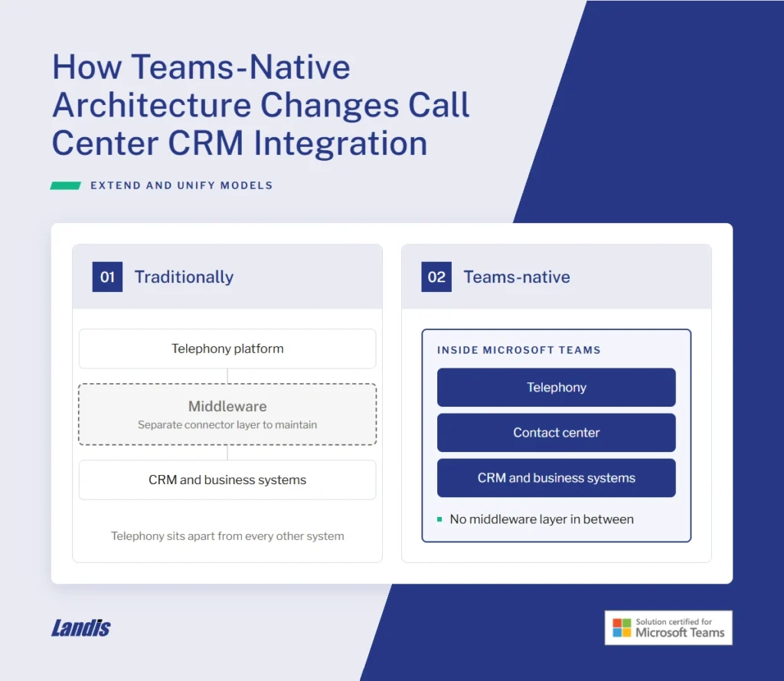Click the Solution certified for Microsoft Teams badge
This screenshot has height=681, width=784.
[668, 627]
